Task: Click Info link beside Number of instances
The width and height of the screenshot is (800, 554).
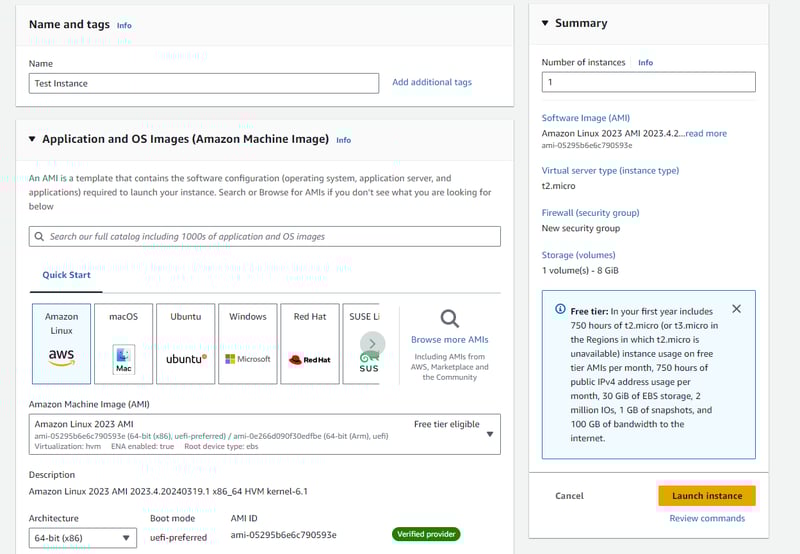Action: (645, 63)
